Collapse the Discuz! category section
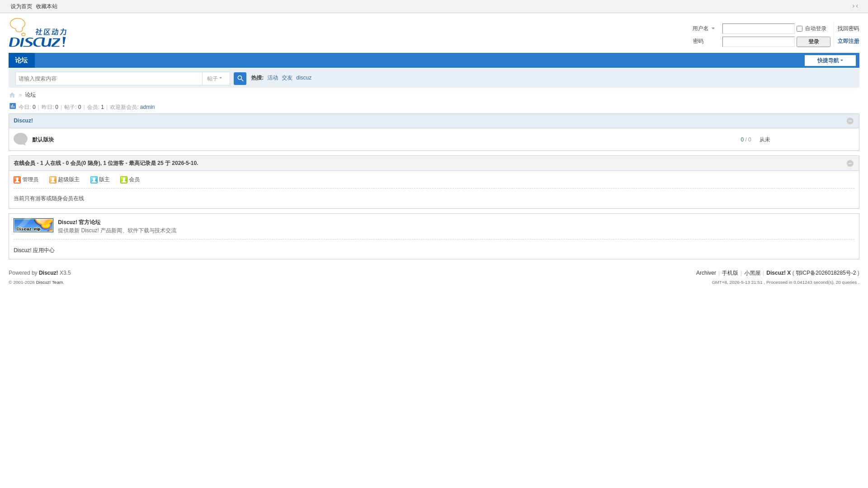Image resolution: width=868 pixels, height=488 pixels. point(850,121)
